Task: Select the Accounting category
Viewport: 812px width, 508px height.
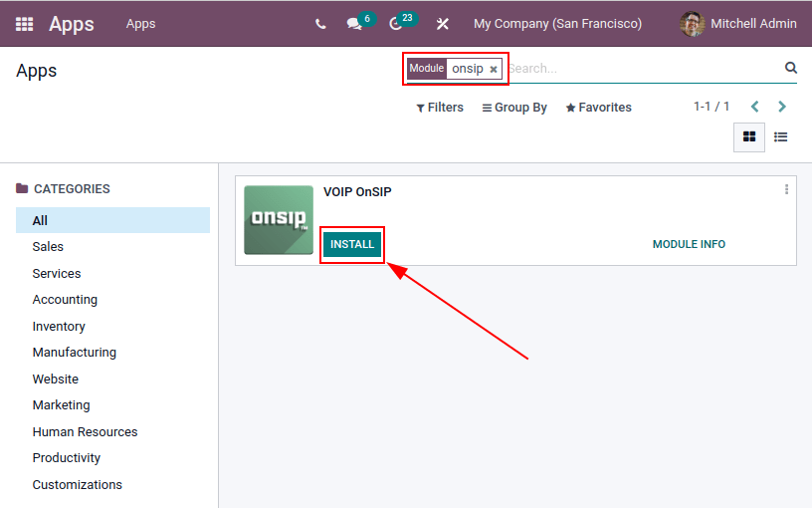Action: click(x=65, y=300)
